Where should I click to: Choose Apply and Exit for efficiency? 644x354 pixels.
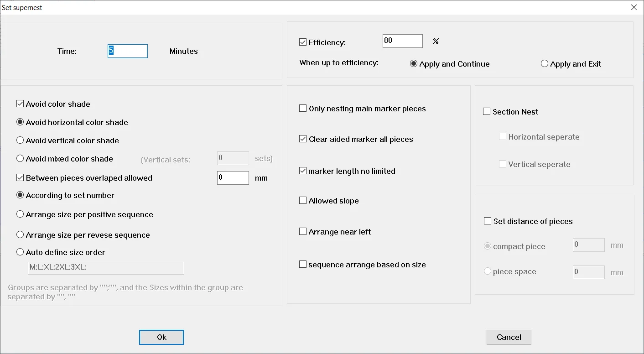pyautogui.click(x=544, y=63)
